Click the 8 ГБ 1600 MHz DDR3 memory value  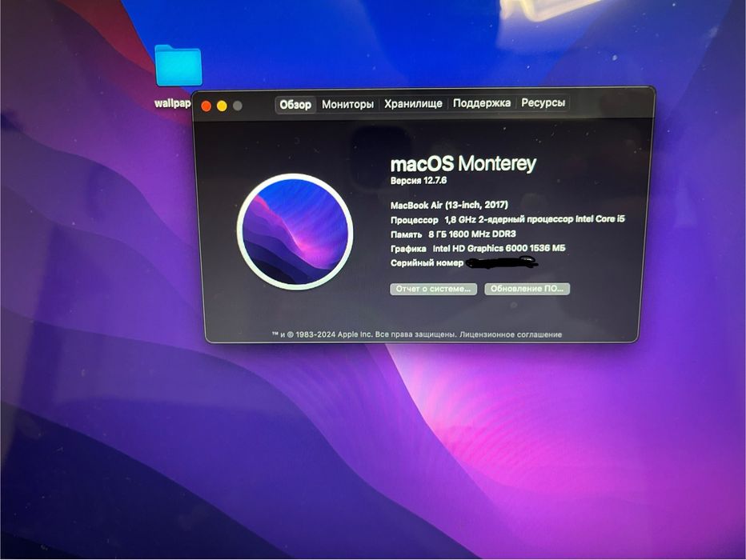click(472, 234)
